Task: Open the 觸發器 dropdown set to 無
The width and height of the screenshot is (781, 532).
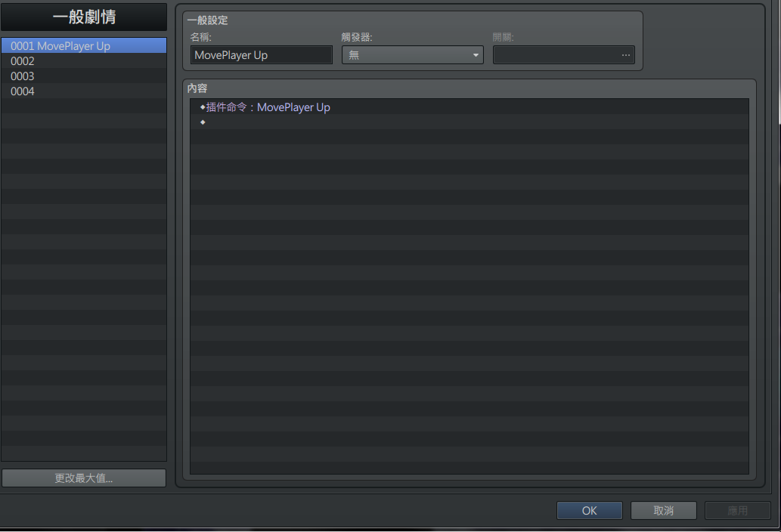Action: 412,54
